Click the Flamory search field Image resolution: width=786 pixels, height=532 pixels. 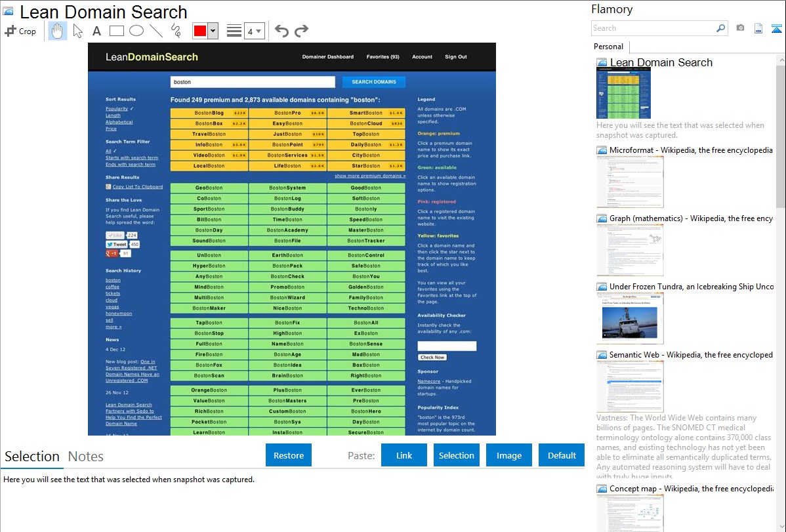point(653,28)
